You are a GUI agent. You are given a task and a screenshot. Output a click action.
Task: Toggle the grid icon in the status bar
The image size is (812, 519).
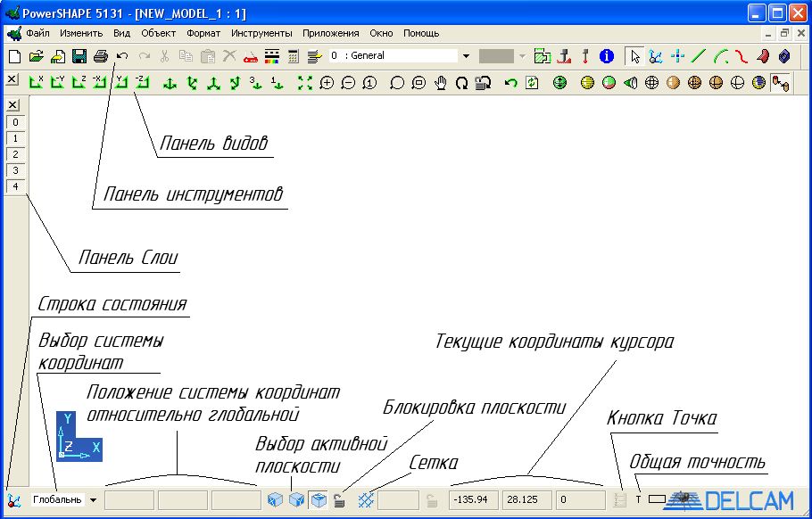pos(366,500)
